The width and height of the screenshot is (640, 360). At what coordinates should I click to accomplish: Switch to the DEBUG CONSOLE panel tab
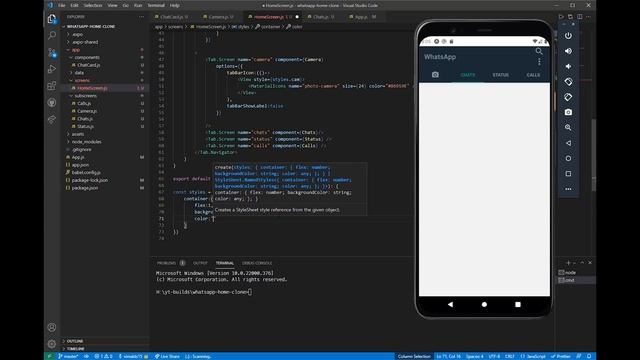tap(257, 263)
